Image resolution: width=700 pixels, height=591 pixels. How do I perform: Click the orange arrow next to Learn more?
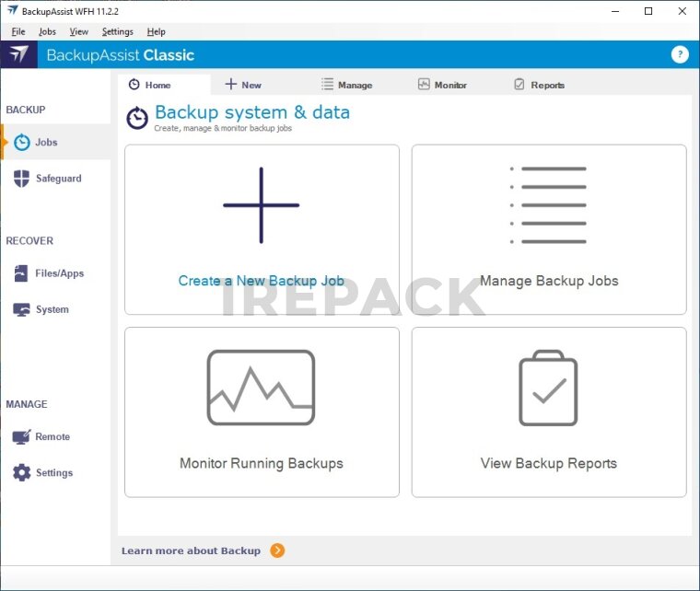pyautogui.click(x=277, y=550)
